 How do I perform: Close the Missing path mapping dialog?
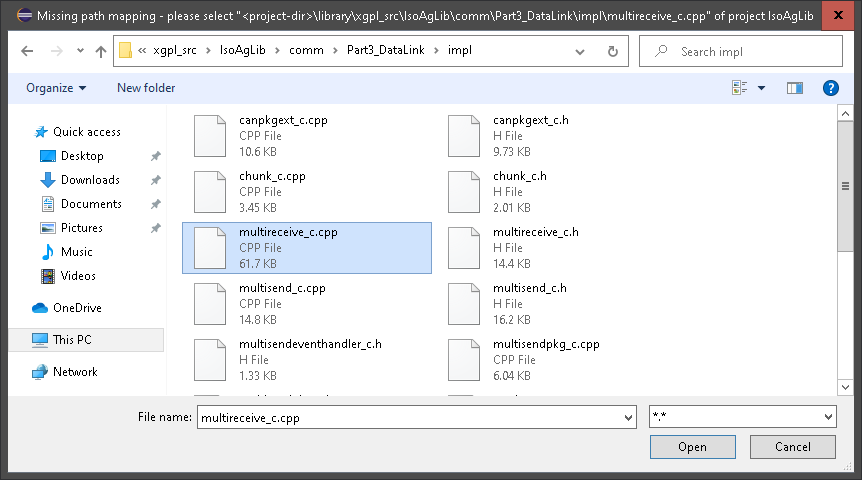tap(838, 15)
